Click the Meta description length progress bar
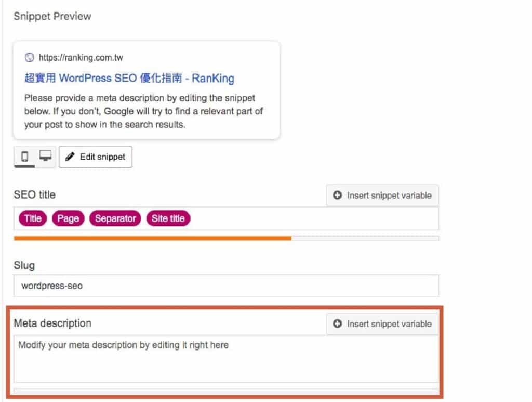 [x=226, y=391]
